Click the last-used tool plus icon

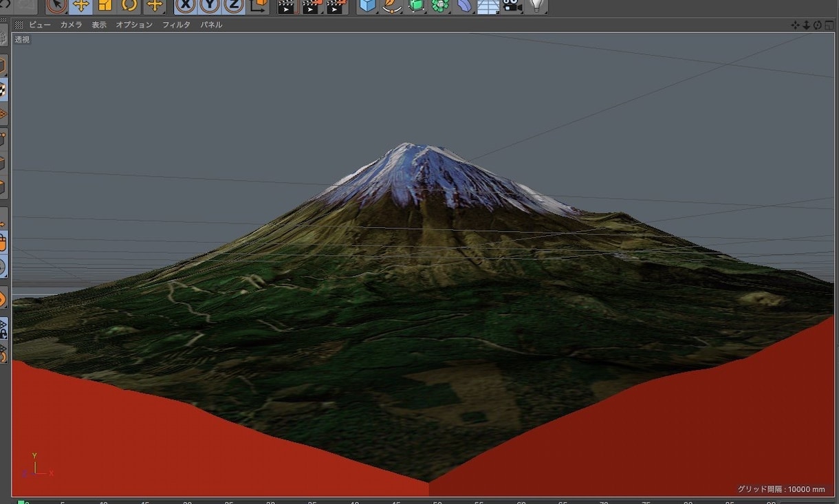coord(155,6)
